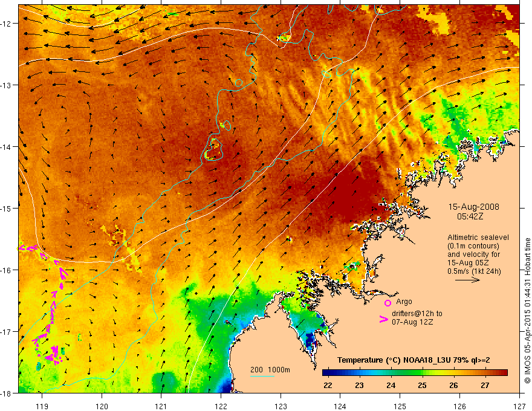This screenshot has height=411, width=532.
Task: Click the cyan bathymetry legend line
Action: pyautogui.click(x=262, y=376)
